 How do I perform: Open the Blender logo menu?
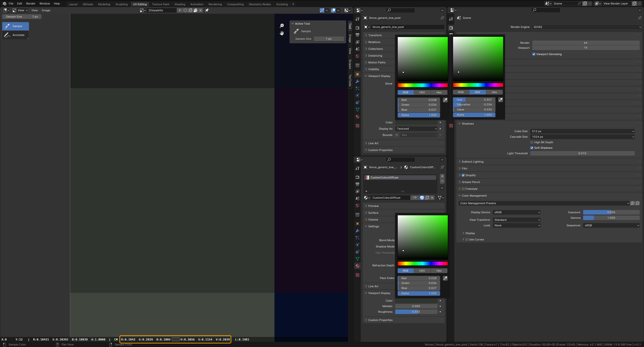4,4
